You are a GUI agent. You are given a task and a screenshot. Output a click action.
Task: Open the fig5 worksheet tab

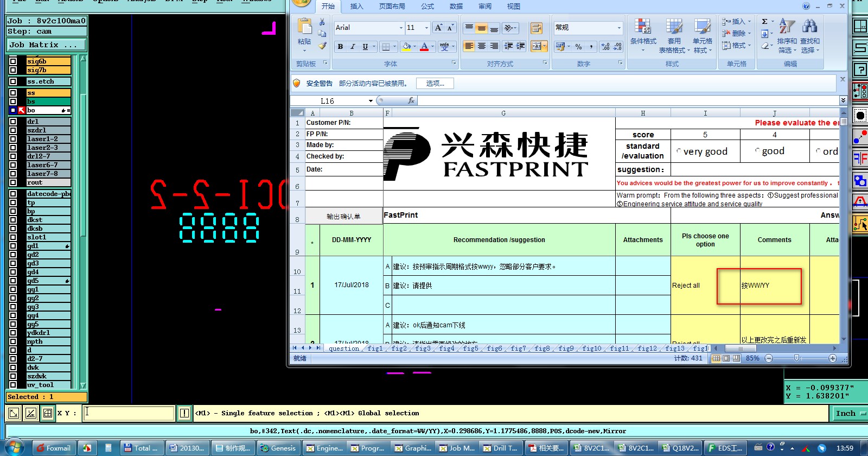(471, 349)
